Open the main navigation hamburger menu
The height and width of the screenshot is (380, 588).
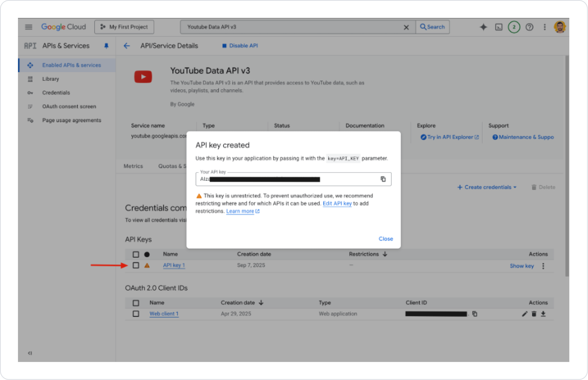[29, 27]
